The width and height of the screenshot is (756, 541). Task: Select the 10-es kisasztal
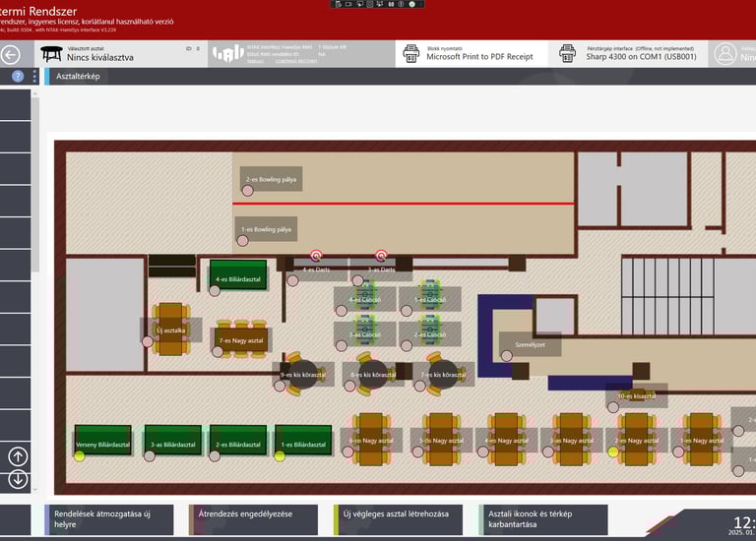click(x=637, y=396)
